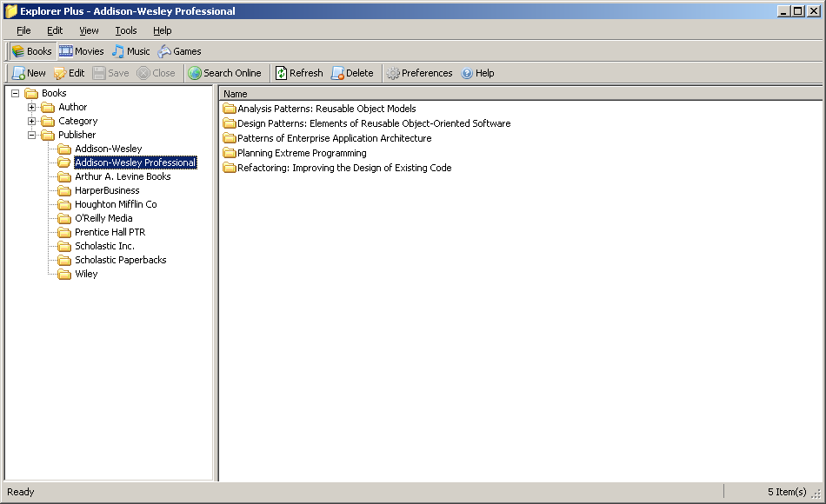Click the Edit pencil toolbar icon
Image resolution: width=826 pixels, height=504 pixels.
tap(60, 73)
